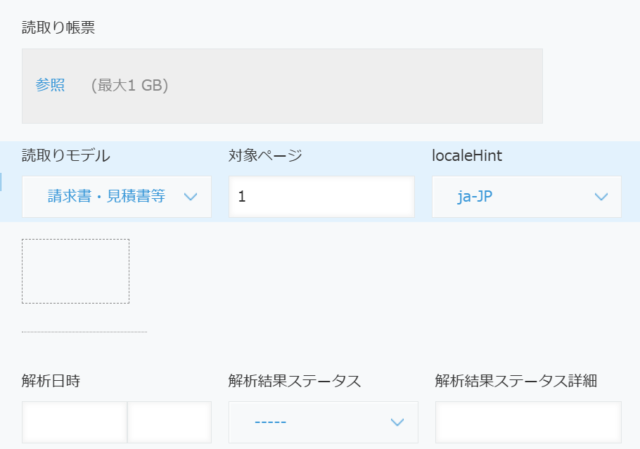Click the empty dotted-outline box
The width and height of the screenshot is (640, 449).
[x=76, y=271]
